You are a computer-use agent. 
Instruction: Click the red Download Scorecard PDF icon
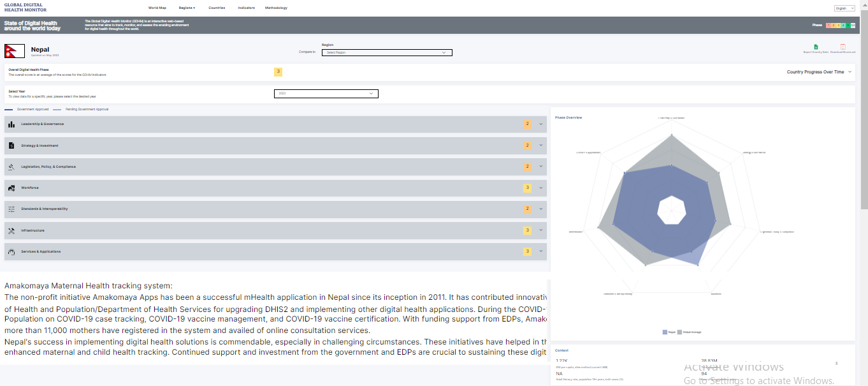[x=843, y=47]
